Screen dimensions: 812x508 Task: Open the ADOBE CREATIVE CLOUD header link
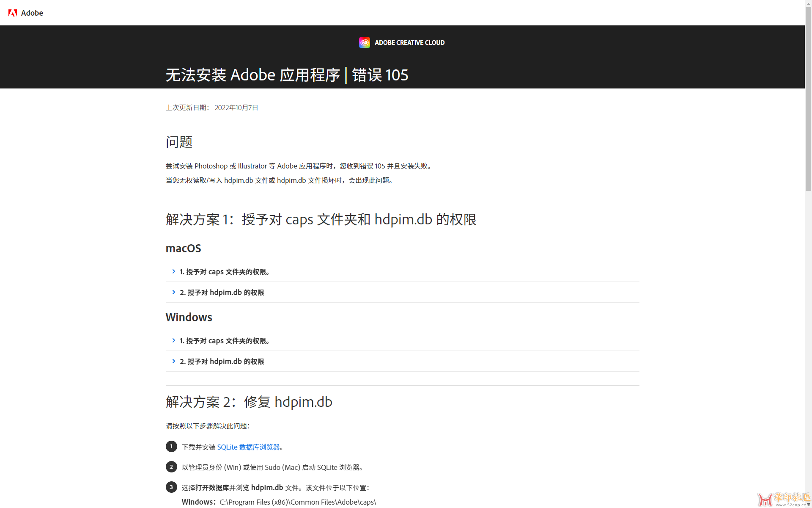(409, 42)
